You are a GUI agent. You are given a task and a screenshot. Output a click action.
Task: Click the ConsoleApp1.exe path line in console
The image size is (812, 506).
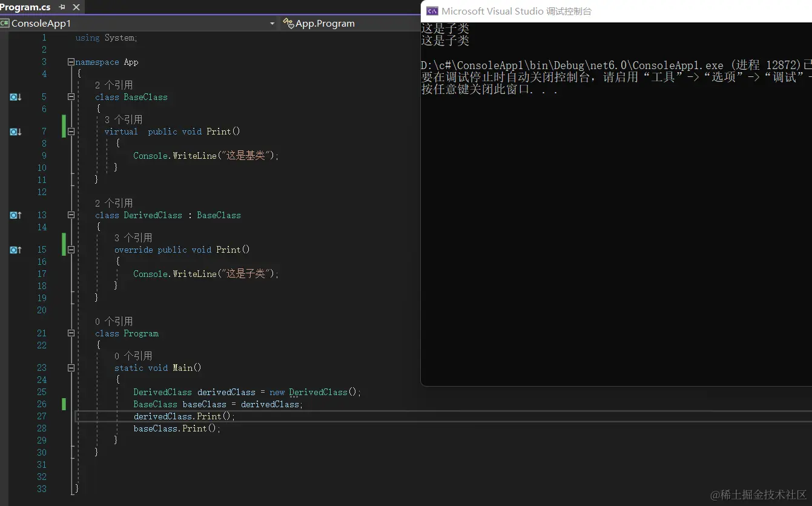(x=616, y=65)
